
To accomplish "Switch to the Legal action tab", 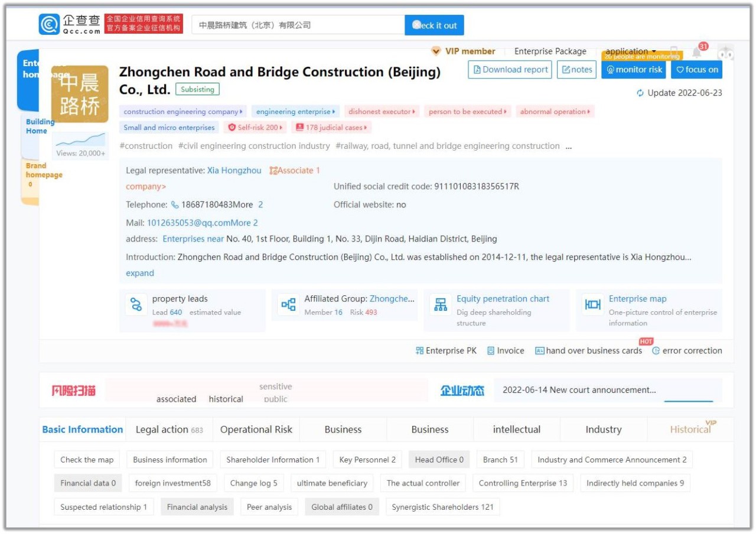I will [x=169, y=429].
